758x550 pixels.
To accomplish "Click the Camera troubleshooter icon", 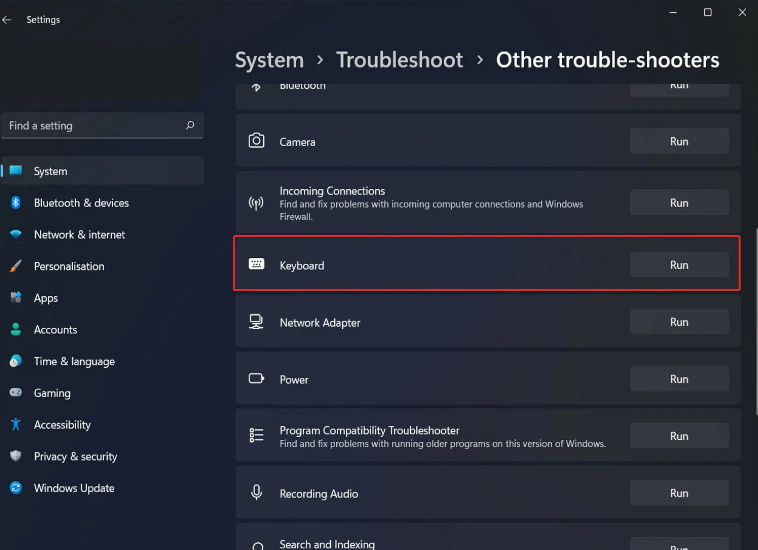I will tap(256, 141).
